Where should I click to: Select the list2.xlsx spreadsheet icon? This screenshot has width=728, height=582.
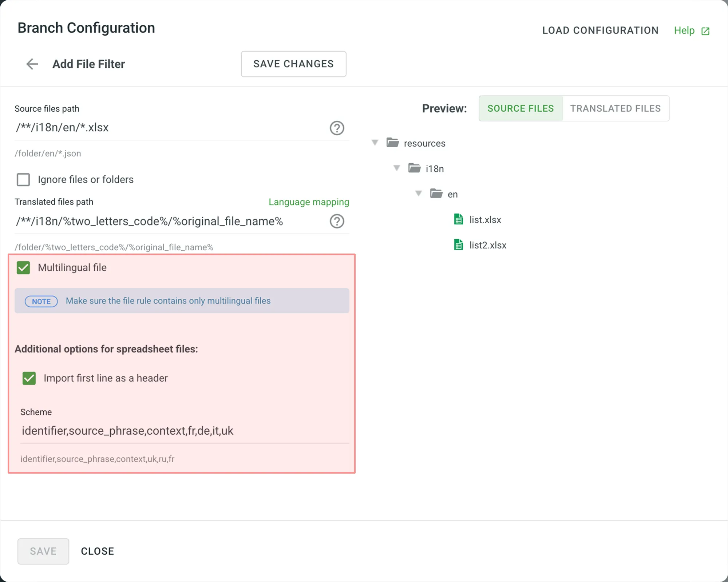click(458, 245)
